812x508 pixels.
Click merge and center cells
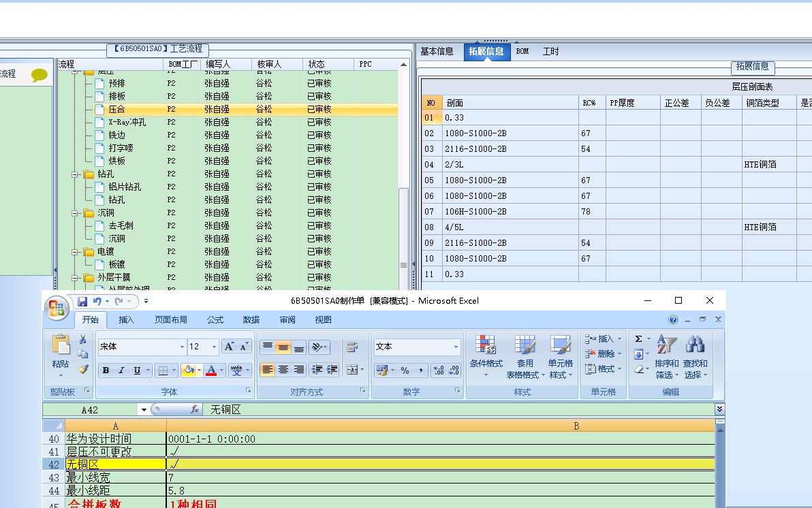pyautogui.click(x=352, y=370)
